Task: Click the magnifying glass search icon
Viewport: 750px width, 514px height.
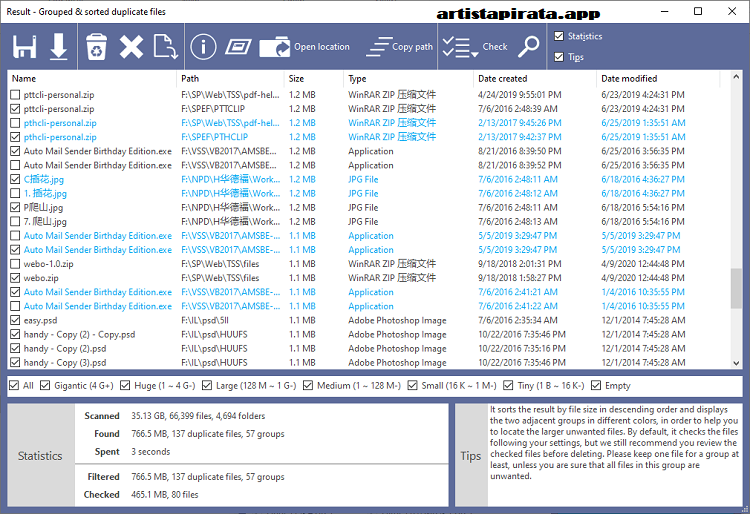Action: click(x=529, y=46)
